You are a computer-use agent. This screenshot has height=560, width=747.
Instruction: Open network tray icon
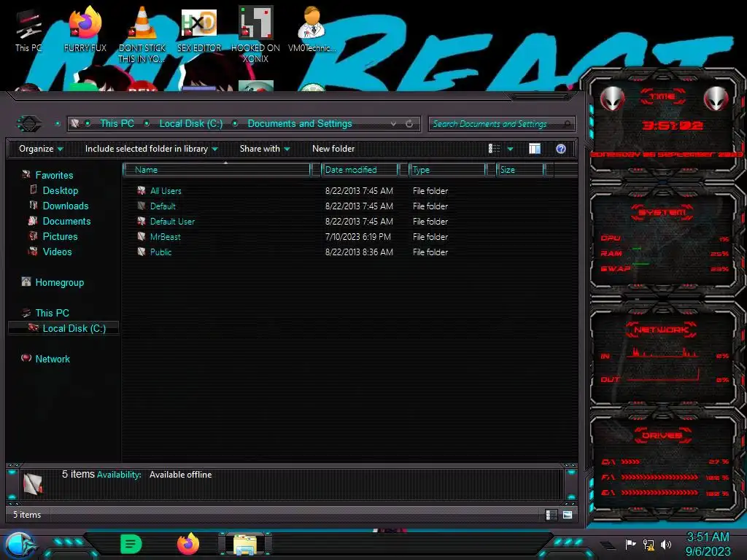click(x=648, y=544)
